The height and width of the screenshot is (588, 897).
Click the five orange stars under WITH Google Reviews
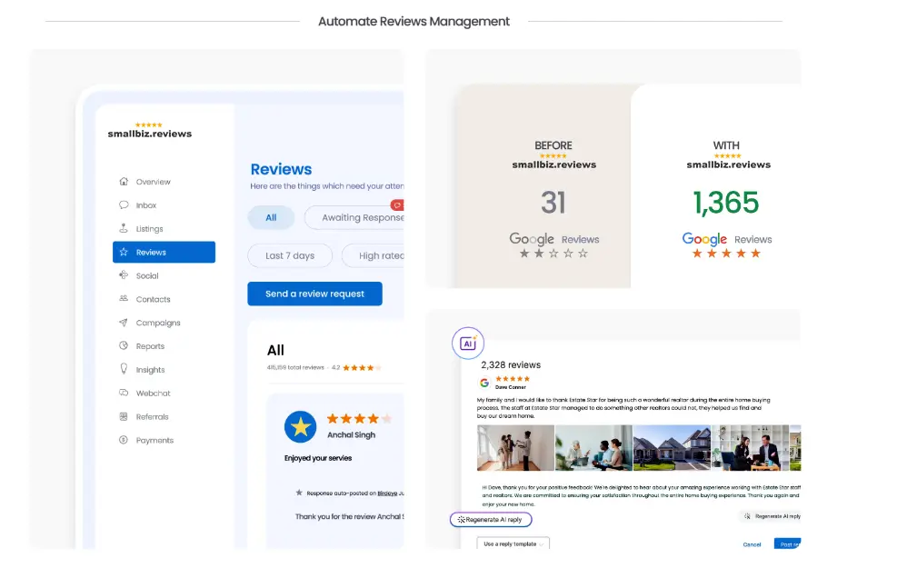726,254
